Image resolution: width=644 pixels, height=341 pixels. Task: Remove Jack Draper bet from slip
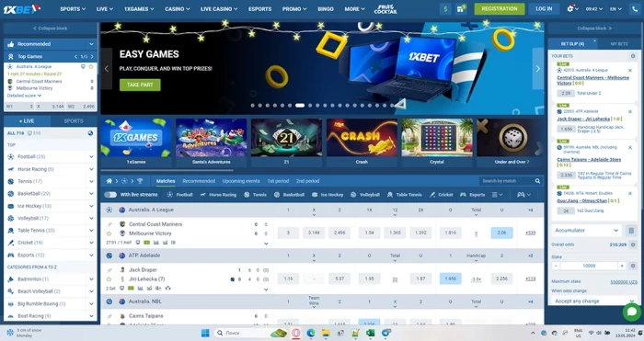click(630, 111)
